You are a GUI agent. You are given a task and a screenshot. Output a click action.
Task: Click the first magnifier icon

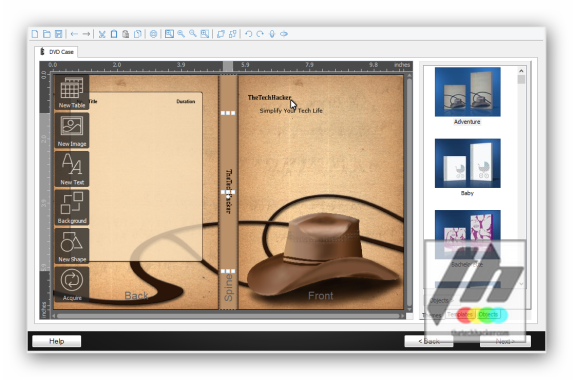coord(181,34)
